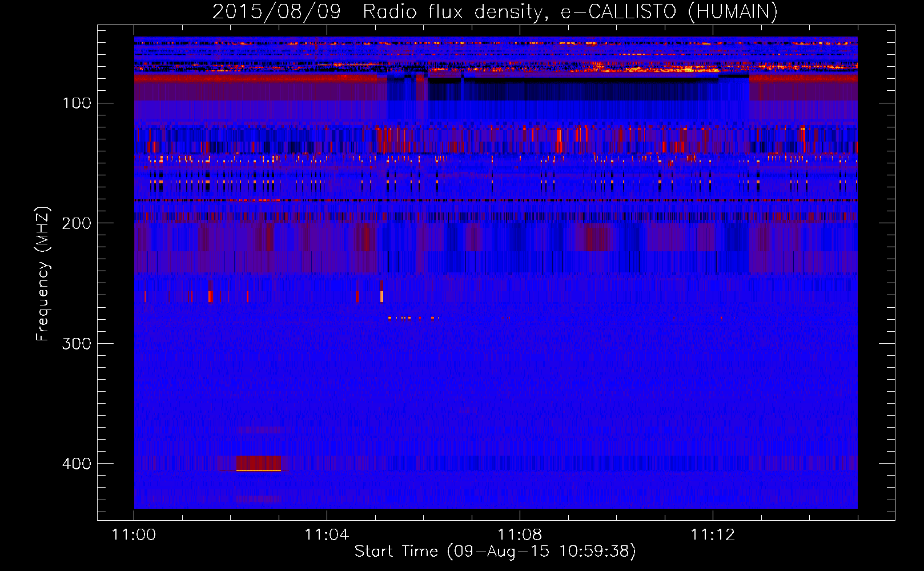
Task: Select the 11:12 time tick label
Action: coord(713,534)
